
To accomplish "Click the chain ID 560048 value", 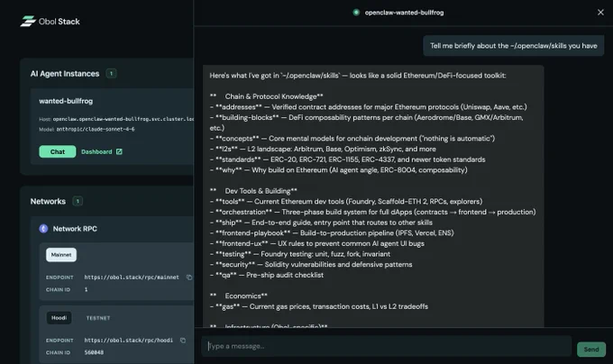I will click(94, 352).
